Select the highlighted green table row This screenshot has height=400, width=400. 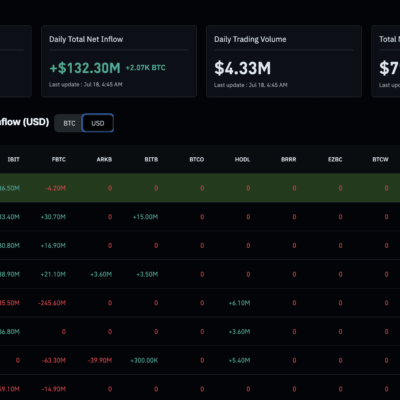pos(200,188)
